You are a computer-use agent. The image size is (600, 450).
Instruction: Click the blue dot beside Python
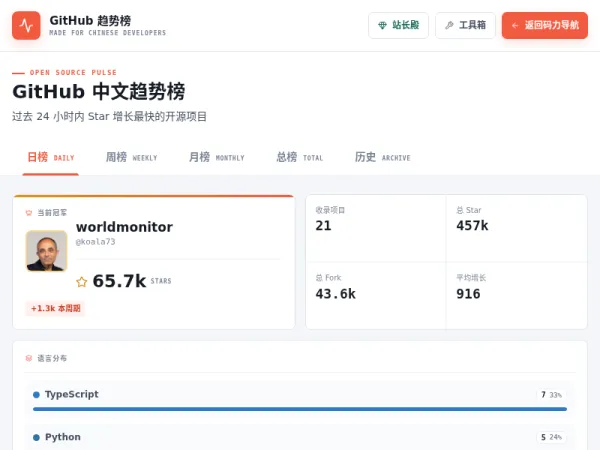(36, 437)
